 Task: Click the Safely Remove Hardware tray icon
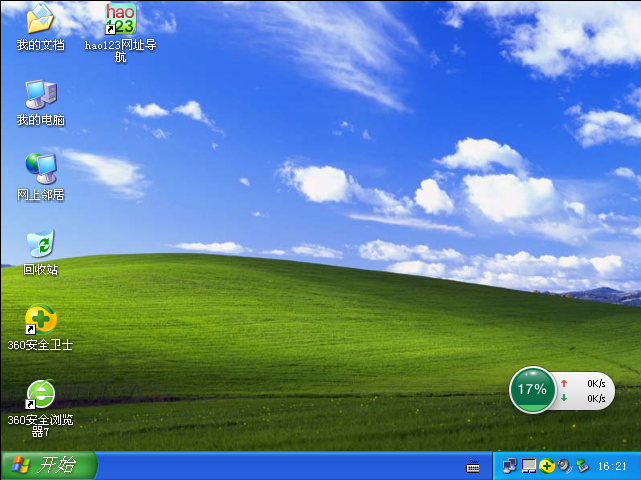click(x=582, y=466)
